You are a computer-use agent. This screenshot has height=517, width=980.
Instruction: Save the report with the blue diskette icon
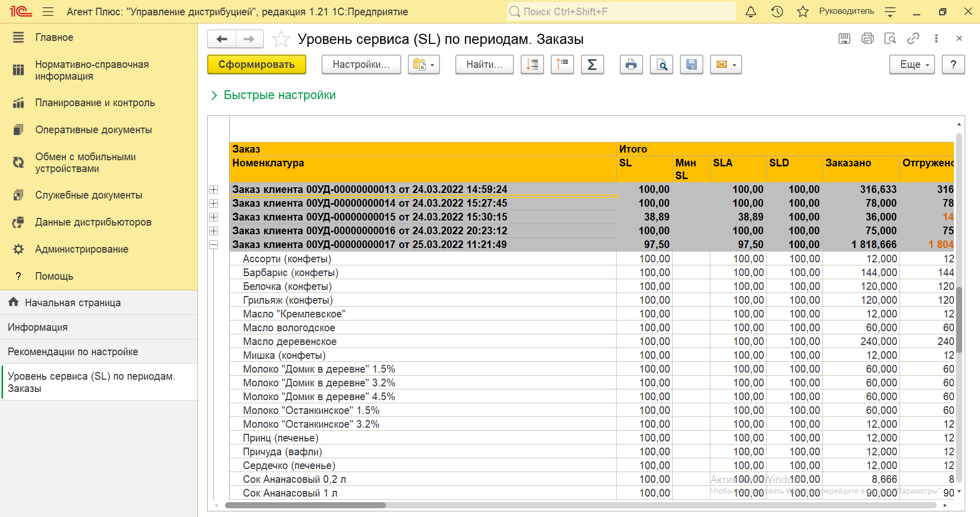point(692,64)
